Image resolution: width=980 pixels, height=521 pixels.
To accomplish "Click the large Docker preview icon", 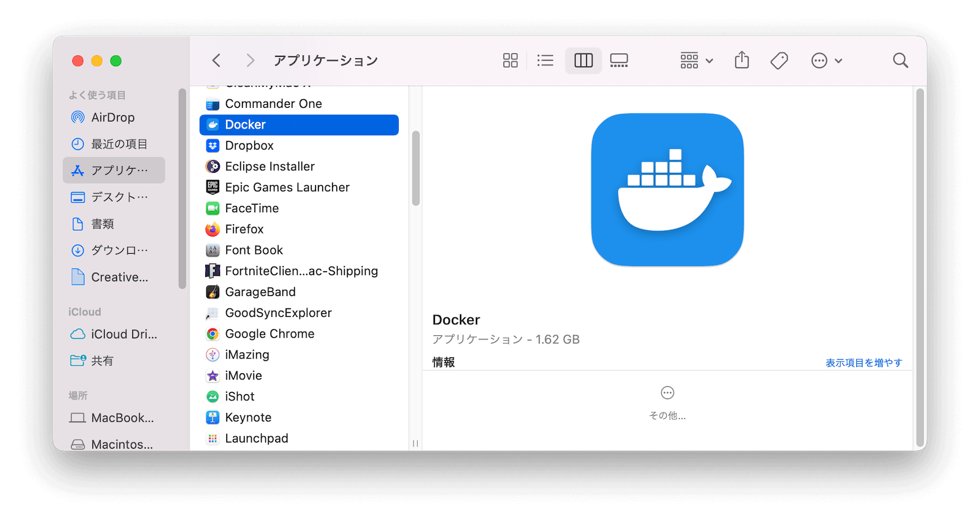I will (x=667, y=189).
